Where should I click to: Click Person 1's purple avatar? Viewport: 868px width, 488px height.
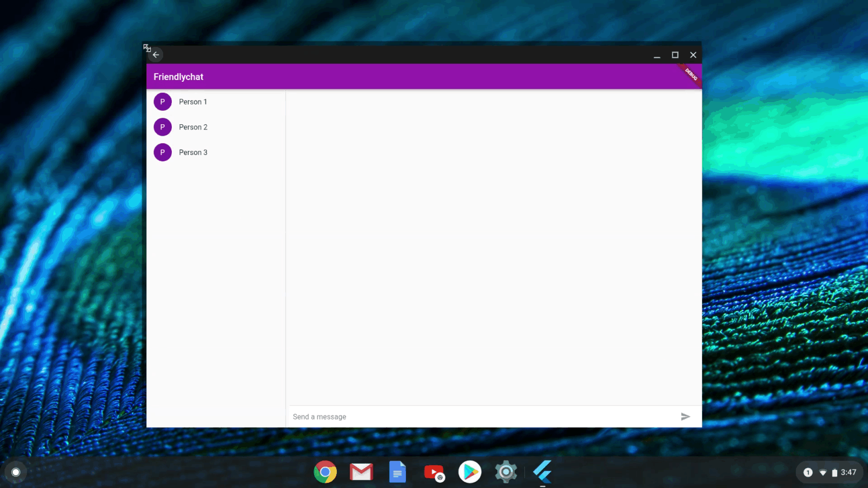[x=163, y=102]
